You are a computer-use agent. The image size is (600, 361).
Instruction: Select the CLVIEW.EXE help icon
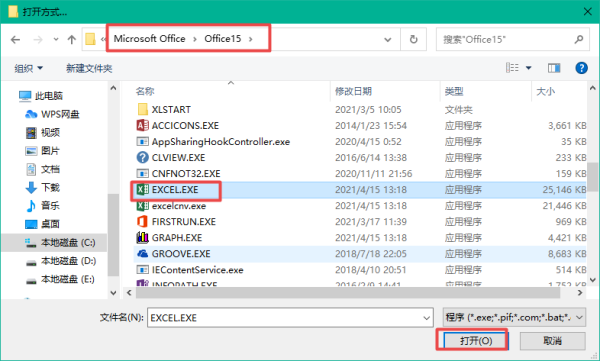[x=142, y=157]
